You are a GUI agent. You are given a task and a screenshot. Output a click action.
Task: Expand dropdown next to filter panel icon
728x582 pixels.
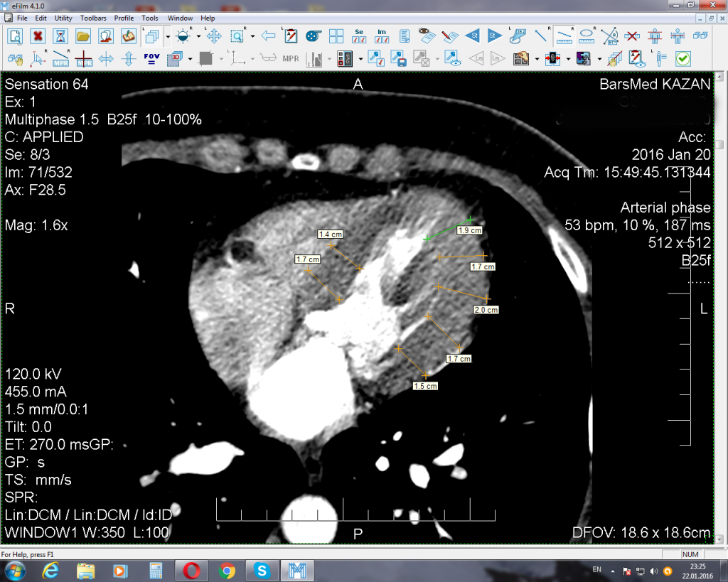(x=360, y=59)
